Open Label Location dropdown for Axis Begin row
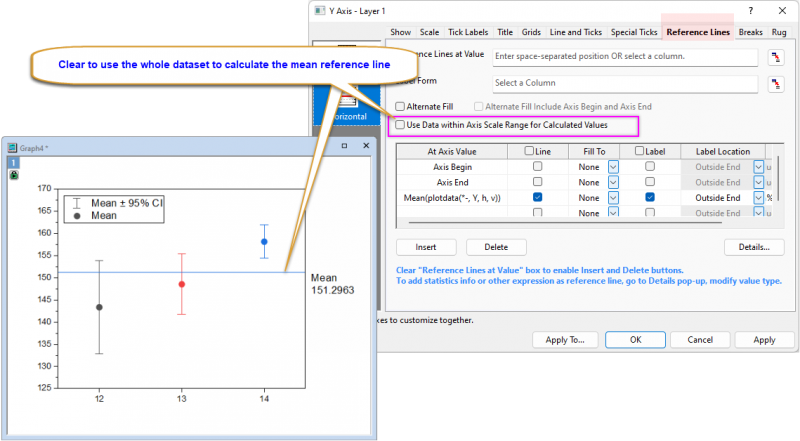800x441 pixels. (x=759, y=167)
